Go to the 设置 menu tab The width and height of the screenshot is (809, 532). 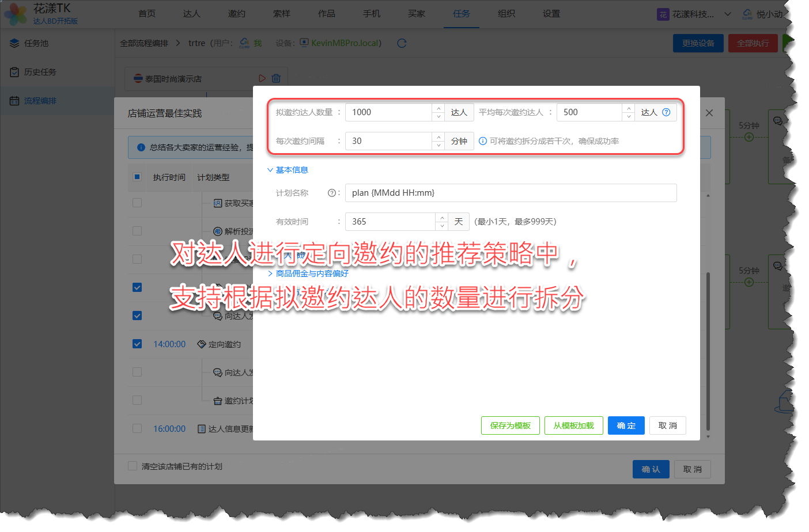(x=551, y=14)
